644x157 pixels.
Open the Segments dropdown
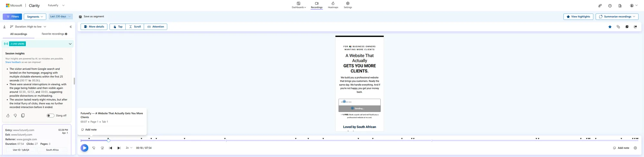[35, 17]
